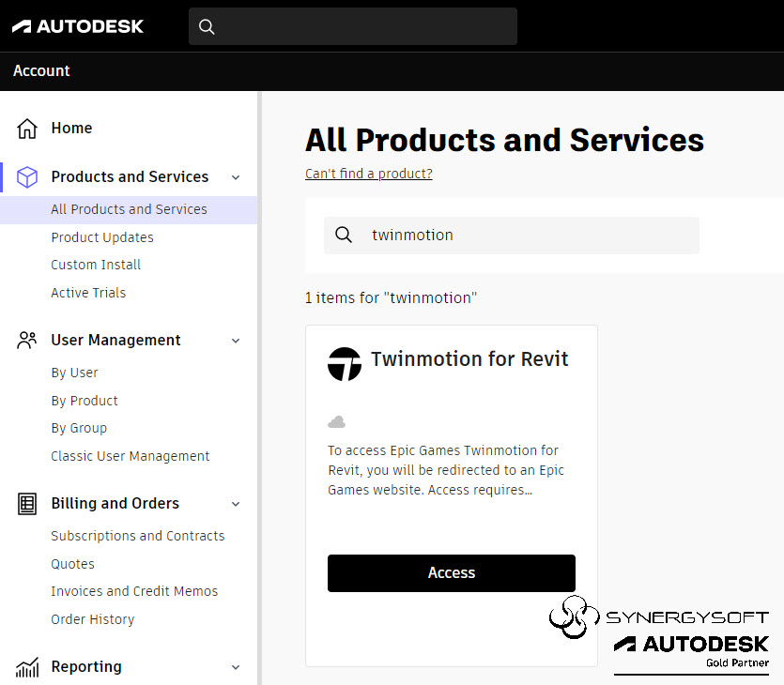
Task: Click the product search field containing twinmotion
Action: [526, 236]
